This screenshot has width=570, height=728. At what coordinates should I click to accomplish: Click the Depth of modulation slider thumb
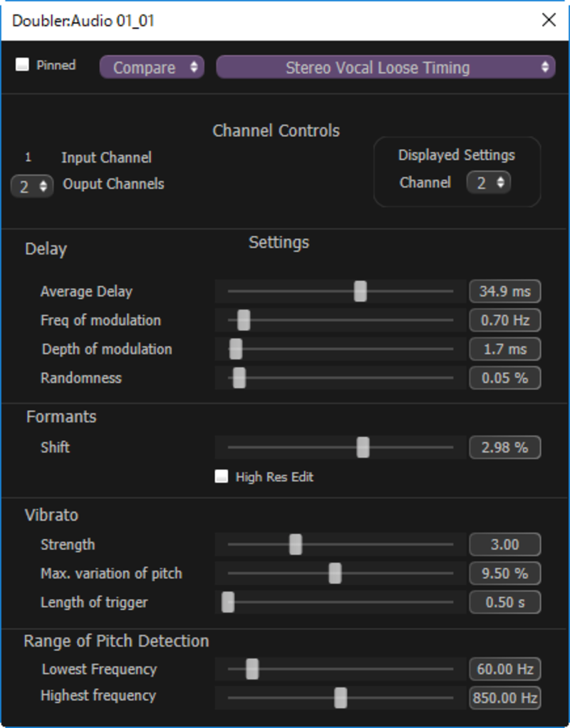click(236, 349)
